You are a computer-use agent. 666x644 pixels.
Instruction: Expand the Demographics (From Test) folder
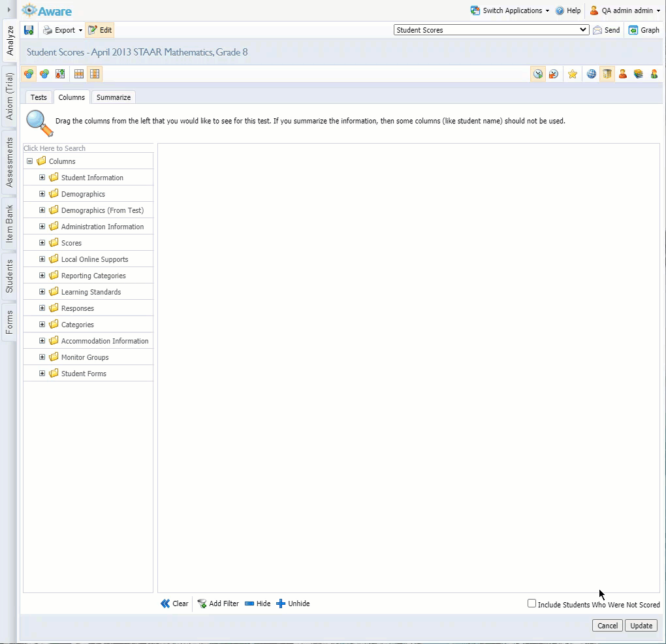pyautogui.click(x=42, y=210)
